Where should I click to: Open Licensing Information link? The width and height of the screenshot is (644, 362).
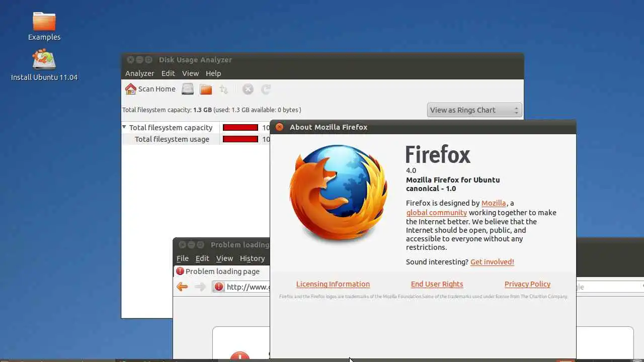333,284
